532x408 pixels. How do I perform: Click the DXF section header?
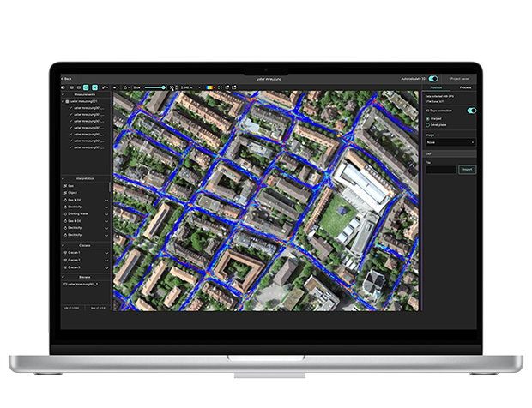coord(450,153)
